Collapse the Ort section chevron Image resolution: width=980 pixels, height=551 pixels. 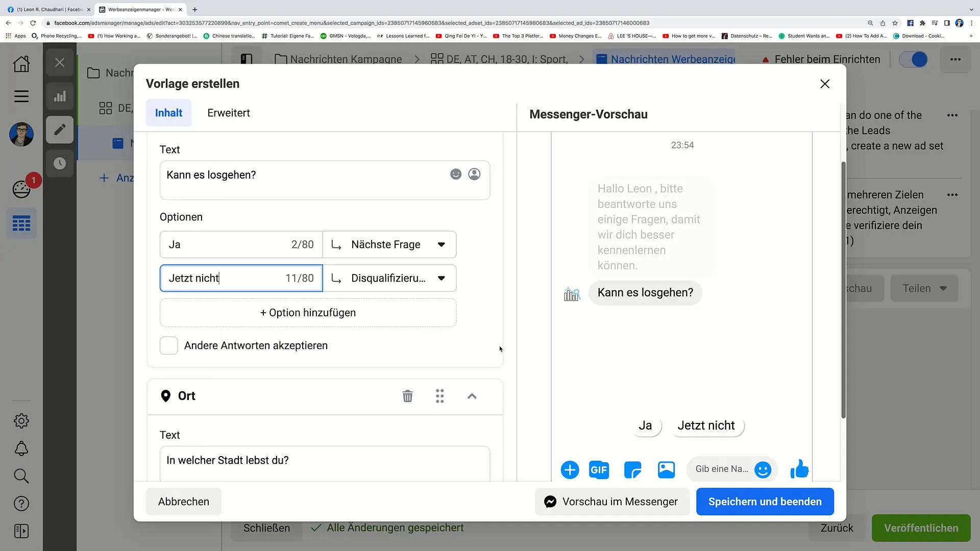click(x=472, y=396)
